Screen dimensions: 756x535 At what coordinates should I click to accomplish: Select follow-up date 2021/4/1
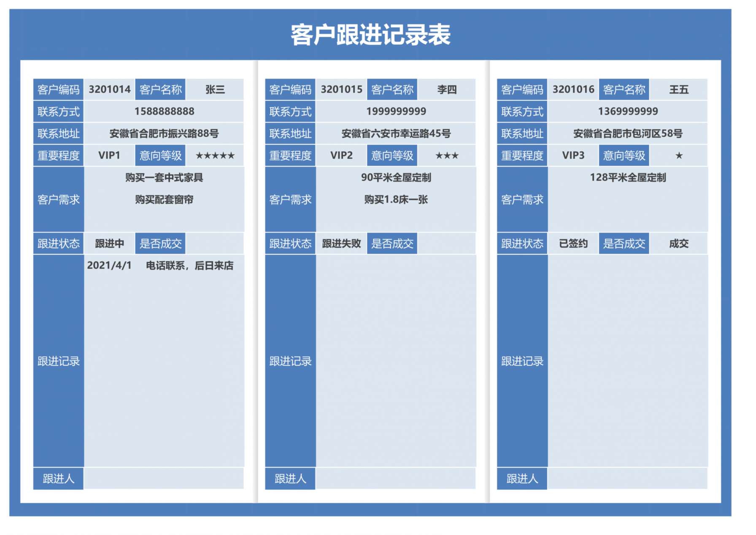[109, 265]
